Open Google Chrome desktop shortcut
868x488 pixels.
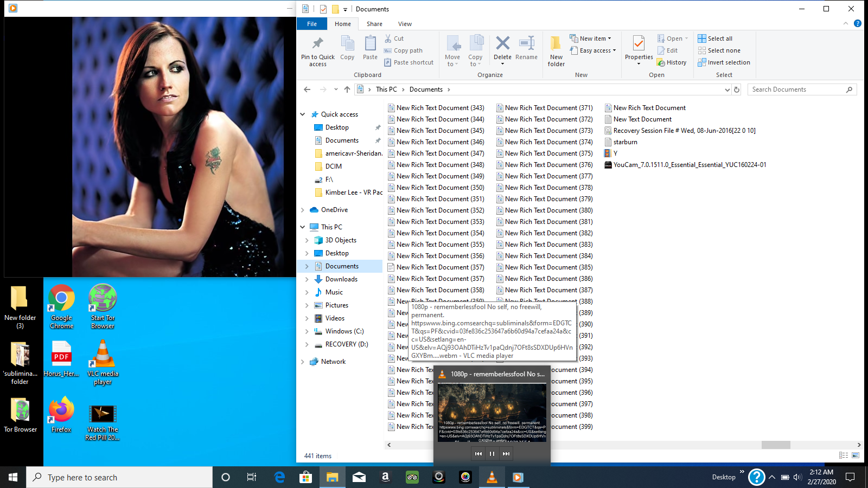click(62, 306)
